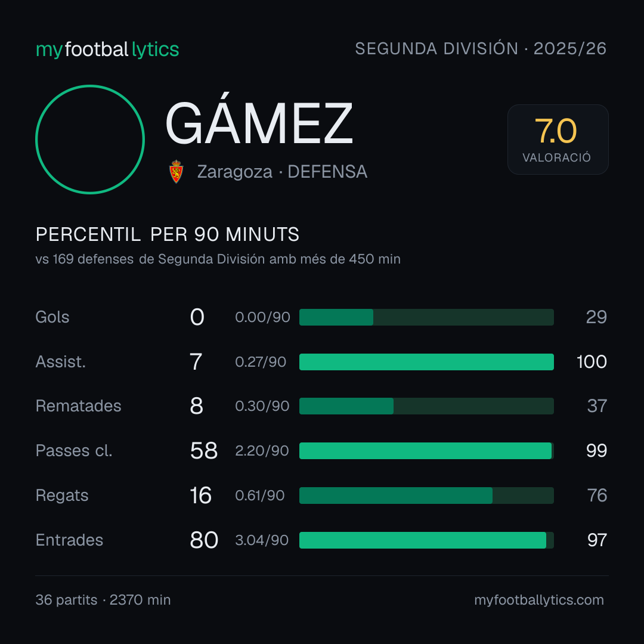Click the Passes cl. 2.20/90 rate
The image size is (644, 644).
[x=262, y=451]
